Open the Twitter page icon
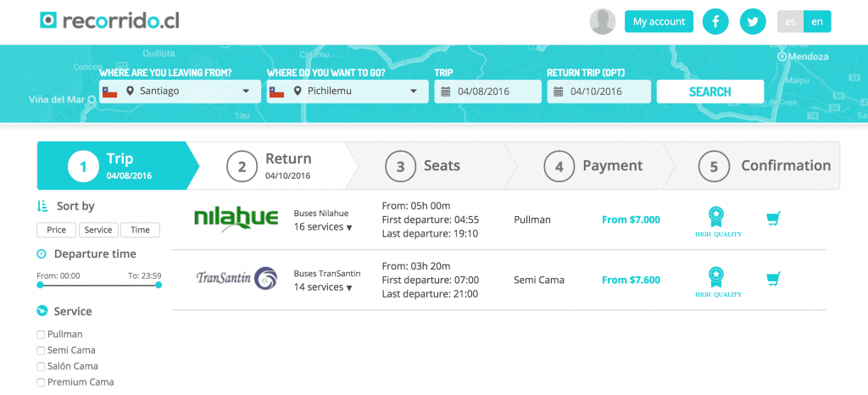The image size is (868, 395). click(753, 21)
